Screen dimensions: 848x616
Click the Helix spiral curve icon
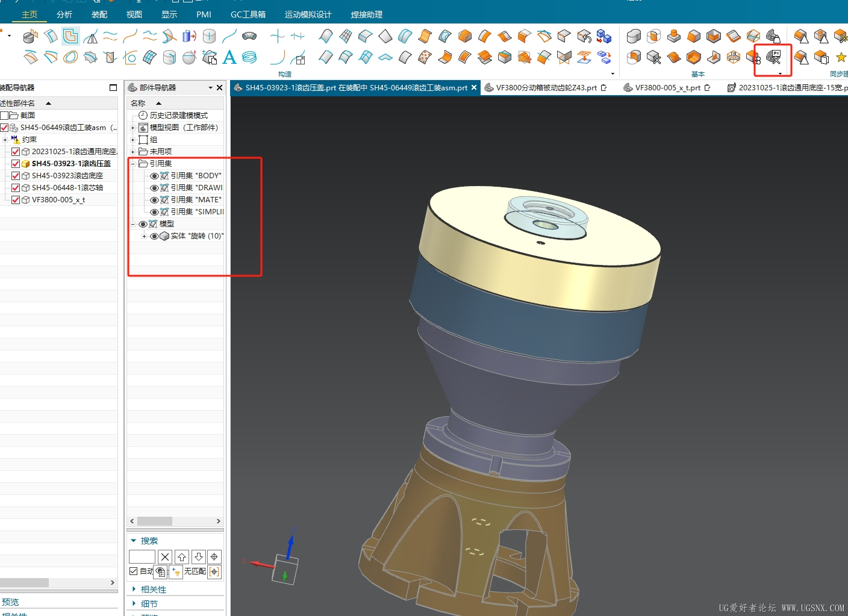[249, 57]
